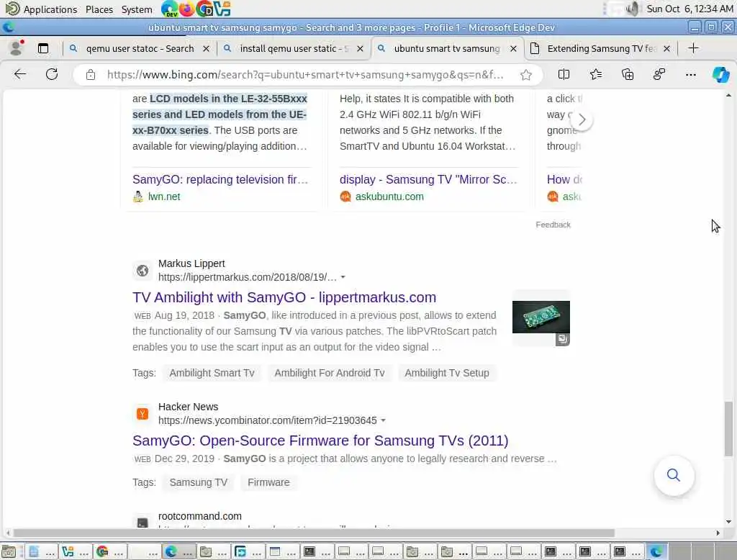Click the Feedback link
737x560 pixels.
pyautogui.click(x=553, y=225)
